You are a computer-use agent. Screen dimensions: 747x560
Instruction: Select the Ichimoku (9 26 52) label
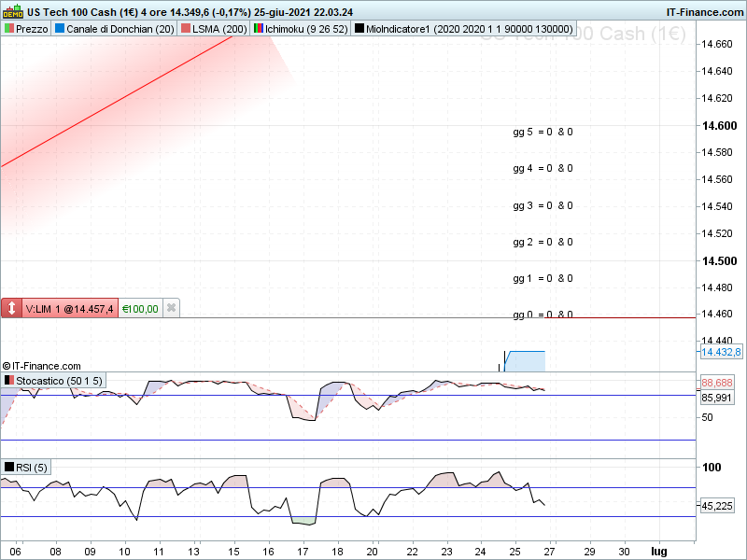[x=306, y=29]
